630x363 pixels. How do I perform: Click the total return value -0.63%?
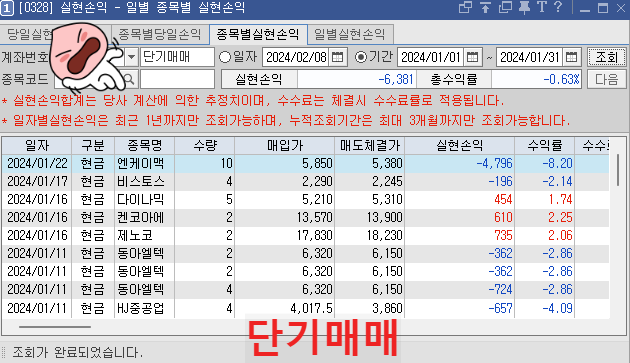coord(561,79)
